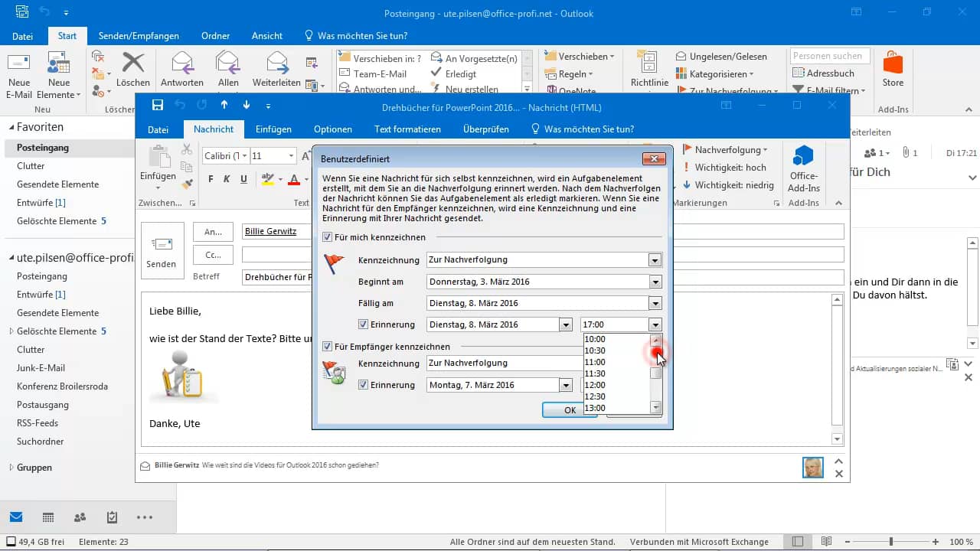The image size is (980, 551).
Task: Open the Optionen tab
Action: (x=333, y=129)
